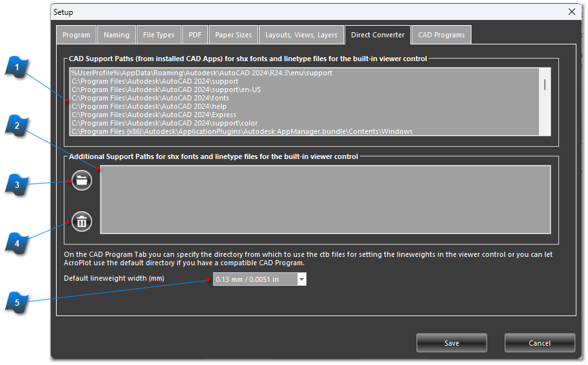Select the AutoCAD 2024\fonts path row

(305, 98)
